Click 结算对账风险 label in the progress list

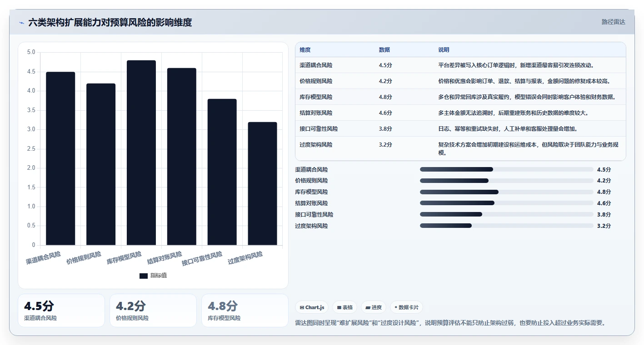311,203
